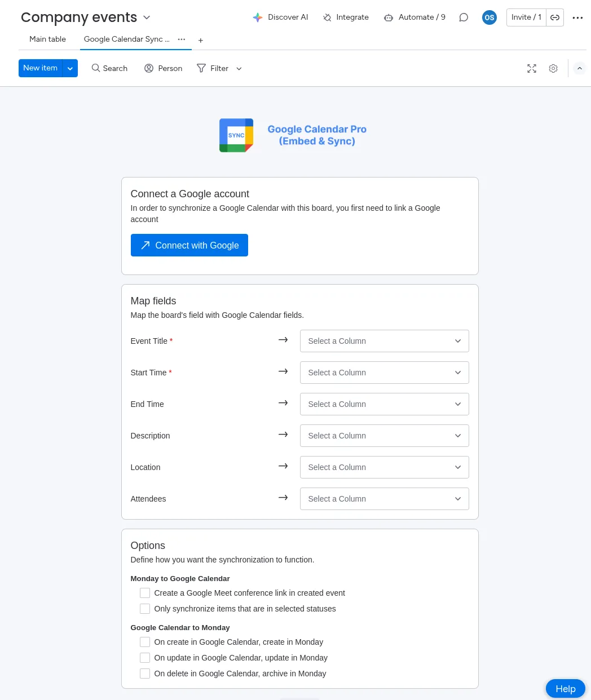
Task: Click the Monday to Google Calendar subheading
Action: [180, 579]
